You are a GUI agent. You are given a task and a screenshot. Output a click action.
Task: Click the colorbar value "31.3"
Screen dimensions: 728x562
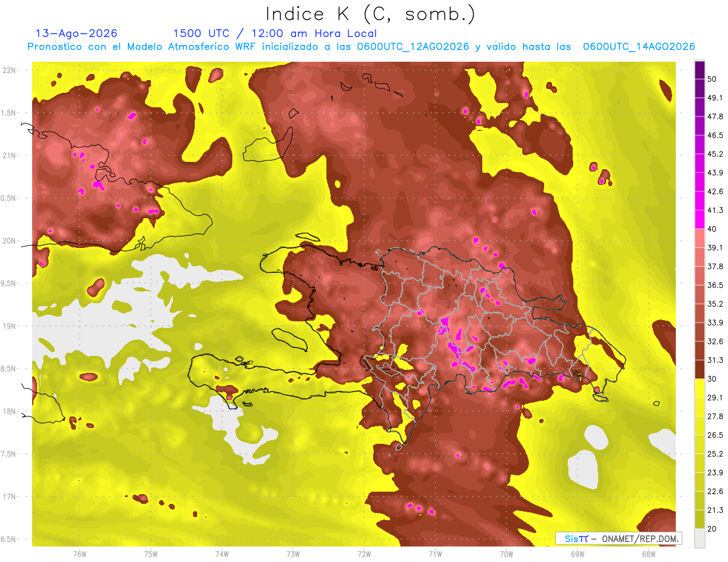[x=715, y=360]
